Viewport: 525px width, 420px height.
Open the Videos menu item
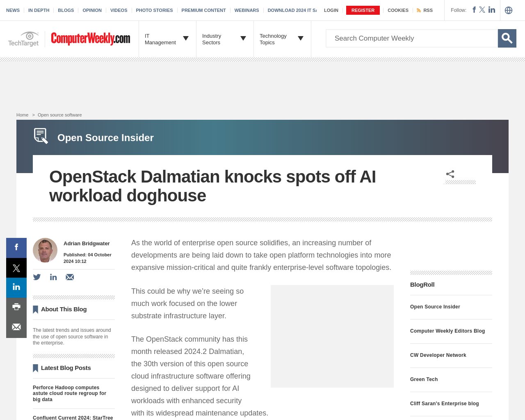tap(119, 10)
